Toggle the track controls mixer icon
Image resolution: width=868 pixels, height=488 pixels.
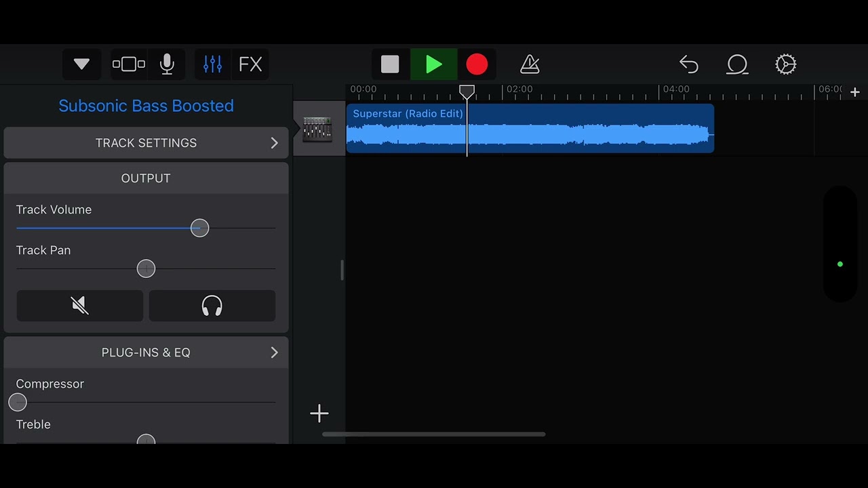click(x=212, y=64)
